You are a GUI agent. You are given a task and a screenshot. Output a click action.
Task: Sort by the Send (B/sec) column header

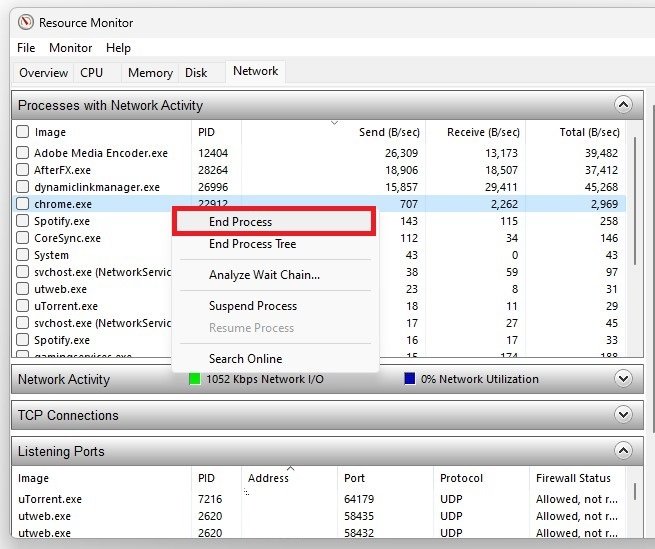(333, 132)
